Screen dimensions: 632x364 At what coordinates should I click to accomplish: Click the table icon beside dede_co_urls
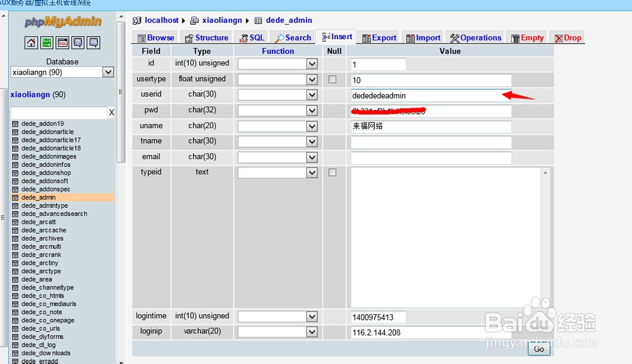pyautogui.click(x=15, y=329)
